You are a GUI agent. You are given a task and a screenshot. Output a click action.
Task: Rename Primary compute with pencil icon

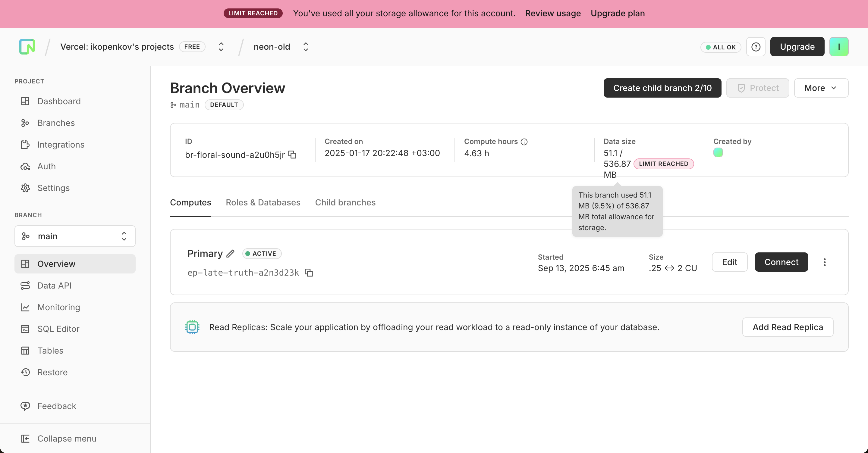point(231,254)
